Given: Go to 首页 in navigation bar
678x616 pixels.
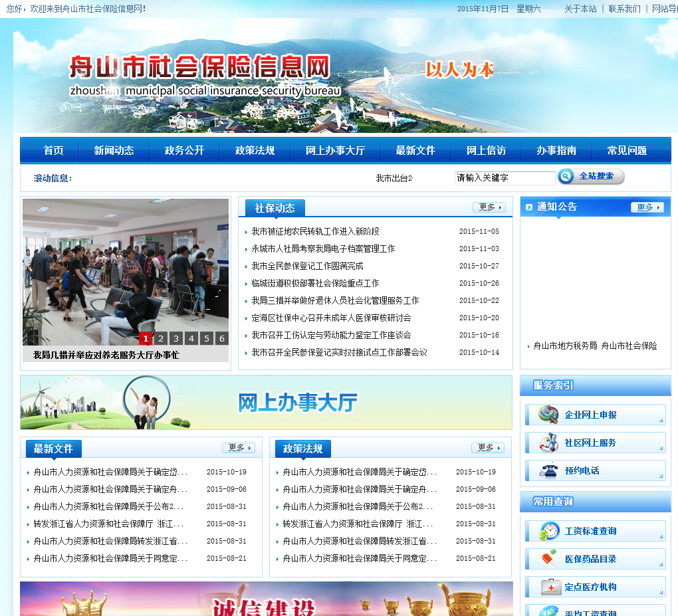Looking at the screenshot, I should coord(53,150).
